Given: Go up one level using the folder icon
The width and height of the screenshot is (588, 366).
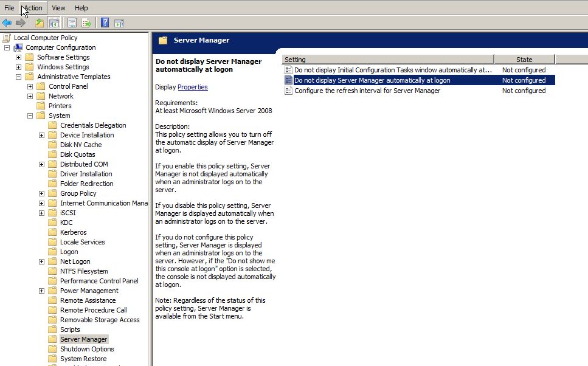Looking at the screenshot, I should point(40,23).
